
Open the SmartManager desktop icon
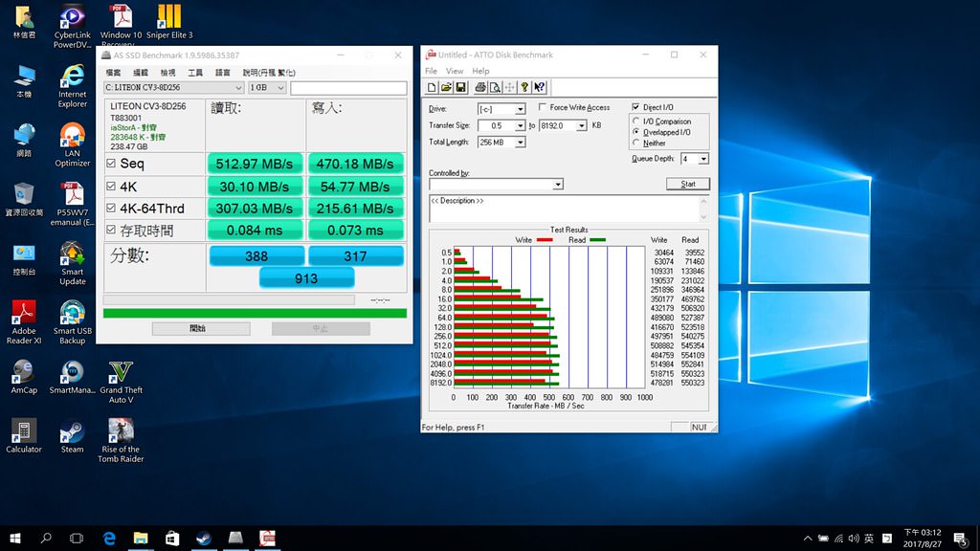click(72, 377)
